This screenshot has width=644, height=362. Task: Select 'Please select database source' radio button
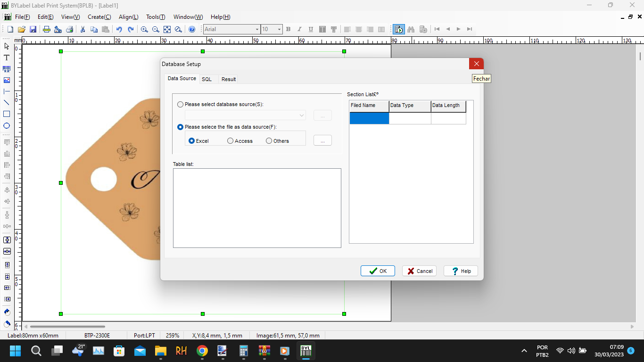(x=181, y=105)
